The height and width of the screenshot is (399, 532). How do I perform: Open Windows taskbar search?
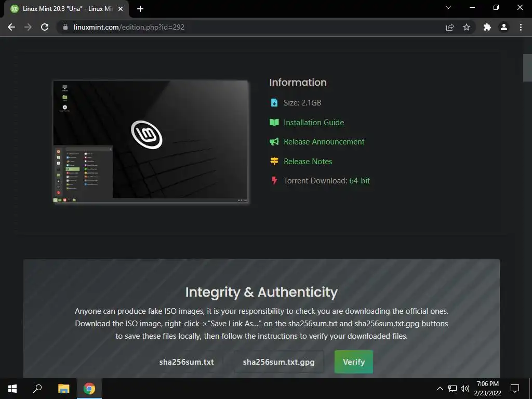pyautogui.click(x=37, y=389)
